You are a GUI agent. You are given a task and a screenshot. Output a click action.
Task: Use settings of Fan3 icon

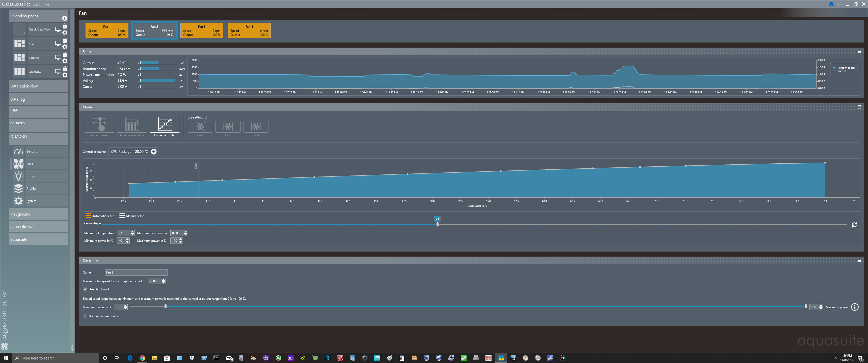[228, 127]
